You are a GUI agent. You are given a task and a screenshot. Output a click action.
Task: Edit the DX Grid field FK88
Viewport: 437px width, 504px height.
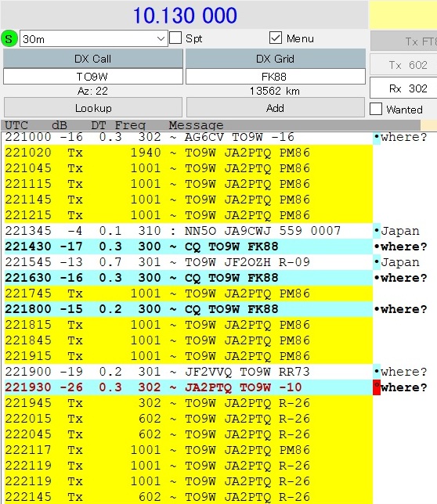click(276, 77)
